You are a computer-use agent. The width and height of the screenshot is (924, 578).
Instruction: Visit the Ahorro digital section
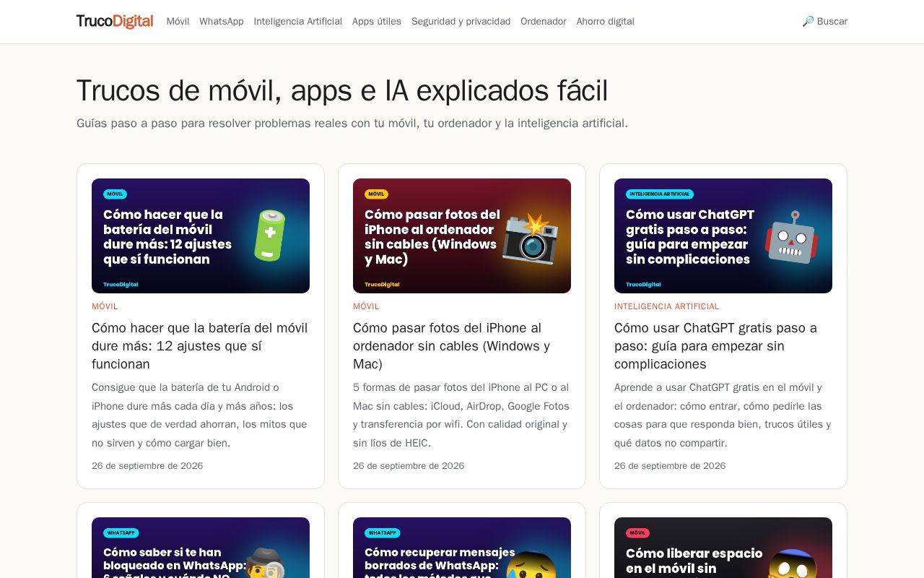point(606,22)
